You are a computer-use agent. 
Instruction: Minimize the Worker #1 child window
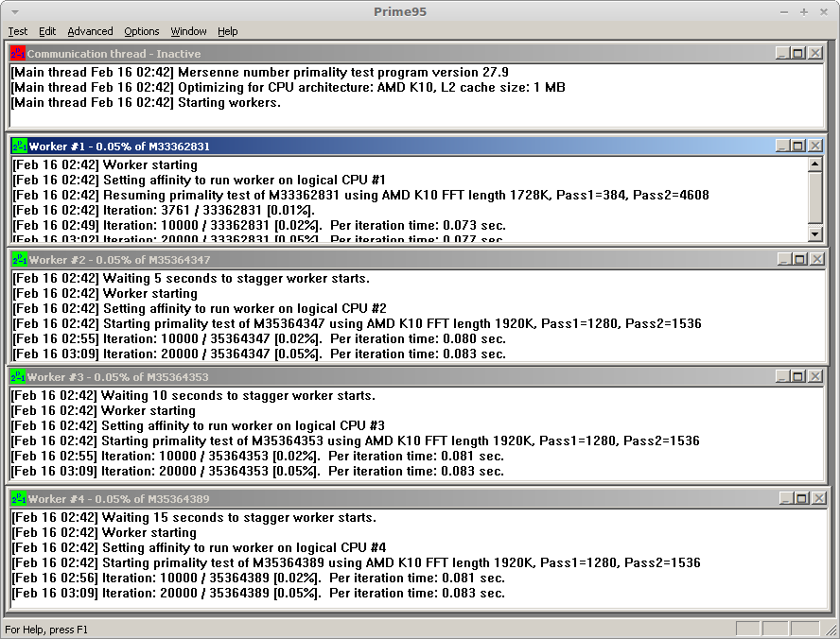click(x=781, y=147)
